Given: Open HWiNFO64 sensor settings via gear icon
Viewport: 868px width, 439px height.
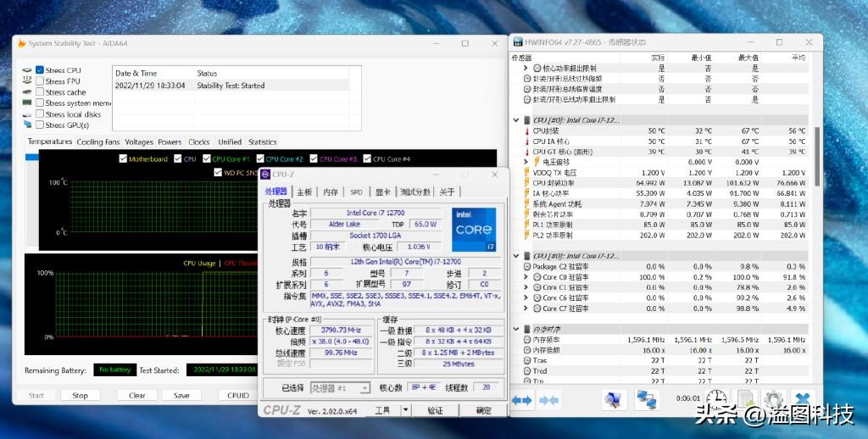Looking at the screenshot, I should click(x=773, y=398).
